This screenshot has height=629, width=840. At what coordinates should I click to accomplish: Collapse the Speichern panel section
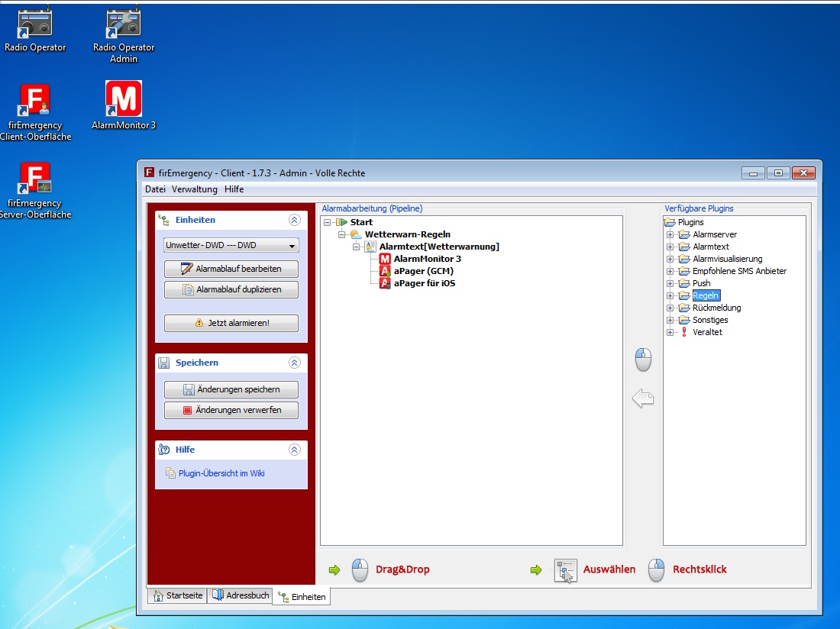coord(294,363)
